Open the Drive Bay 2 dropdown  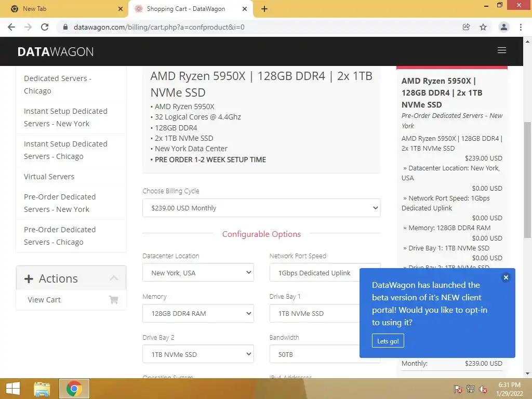pyautogui.click(x=198, y=354)
